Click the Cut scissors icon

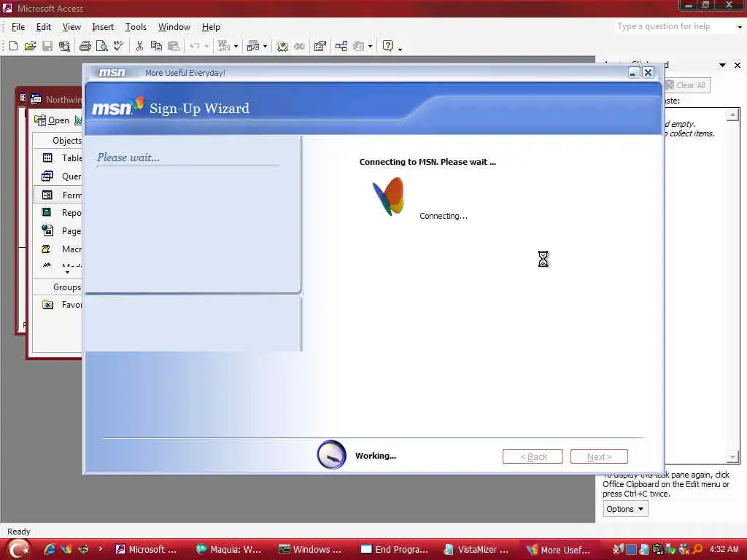pyautogui.click(x=139, y=46)
